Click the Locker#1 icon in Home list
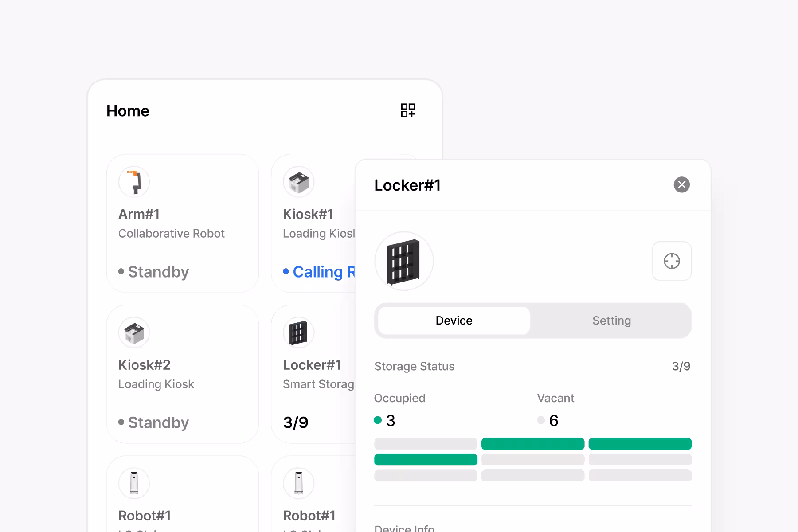The height and width of the screenshot is (532, 798). pos(298,332)
